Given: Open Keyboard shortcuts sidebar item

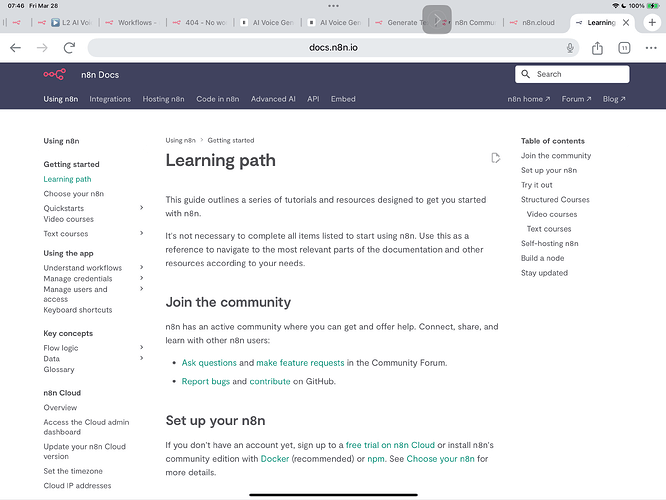Looking at the screenshot, I should pyautogui.click(x=78, y=310).
